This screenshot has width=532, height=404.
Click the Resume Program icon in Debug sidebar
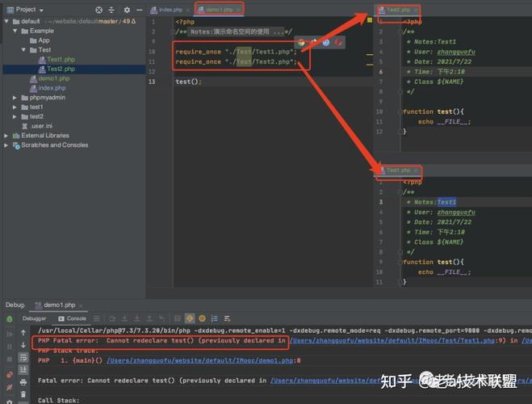pos(10,334)
